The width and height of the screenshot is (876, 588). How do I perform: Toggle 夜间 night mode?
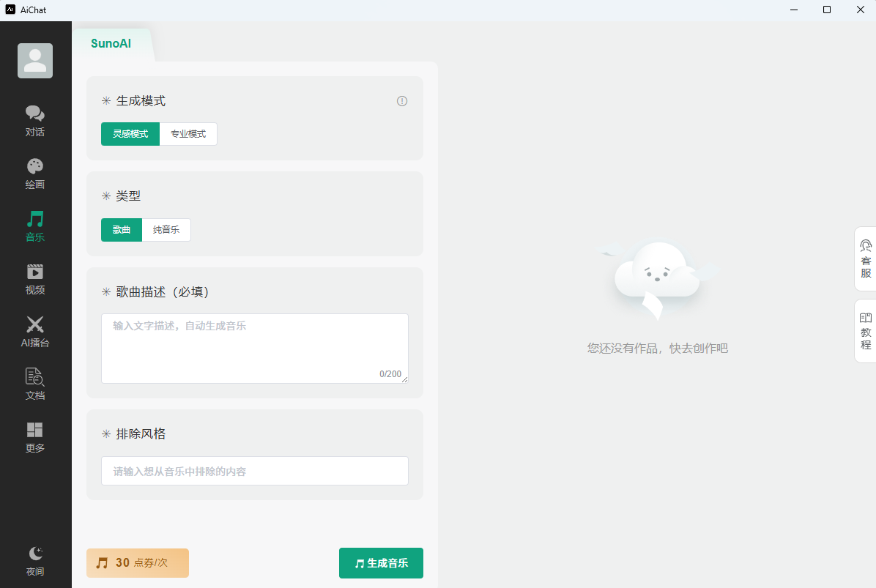35,561
